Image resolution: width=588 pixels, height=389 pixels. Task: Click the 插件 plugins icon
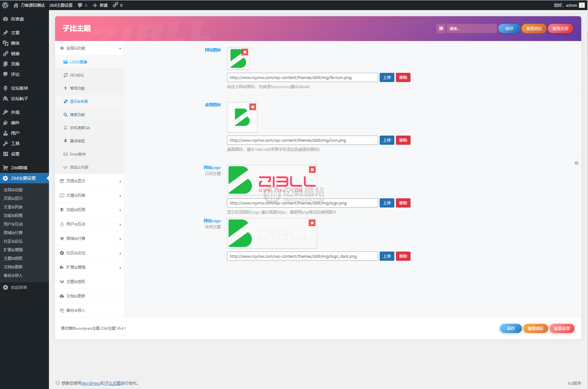coord(6,122)
